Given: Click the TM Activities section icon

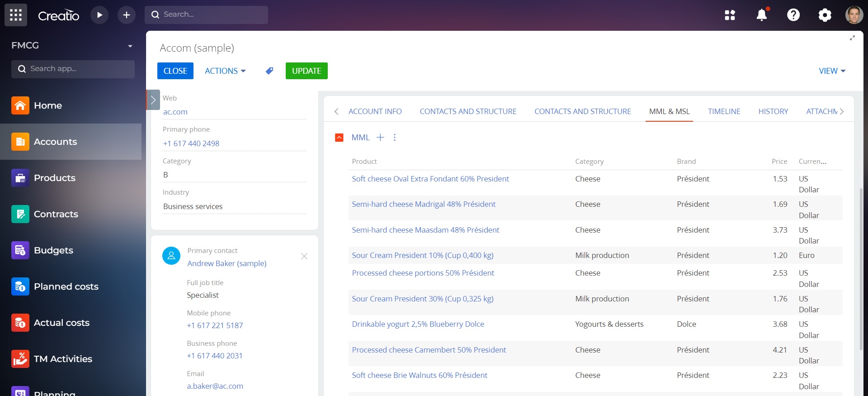Looking at the screenshot, I should 20,359.
